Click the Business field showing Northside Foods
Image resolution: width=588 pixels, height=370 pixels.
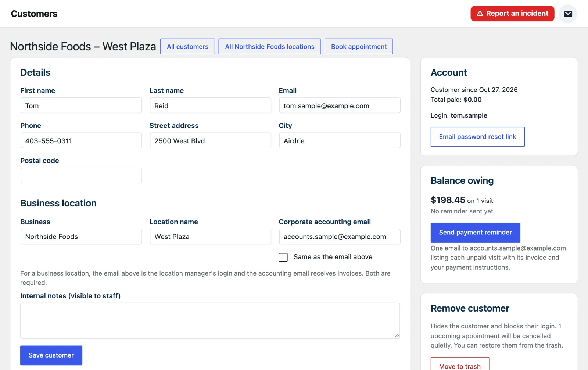81,237
